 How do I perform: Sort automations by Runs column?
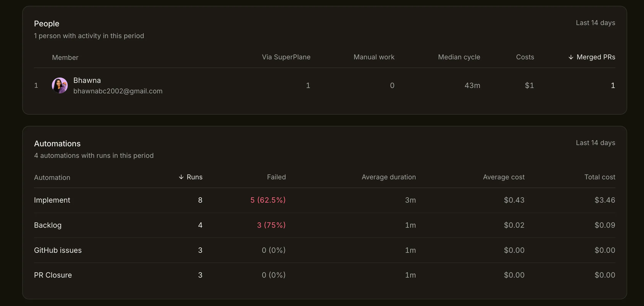[190, 177]
